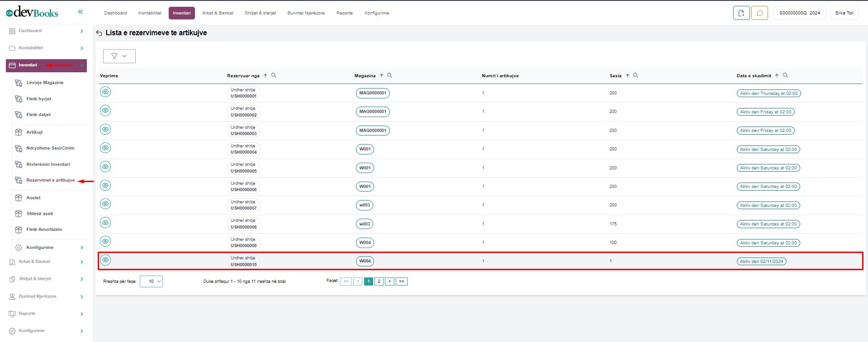View reservation USH0000015 via eye icon
The width and height of the screenshot is (868, 342).
[x=105, y=260]
